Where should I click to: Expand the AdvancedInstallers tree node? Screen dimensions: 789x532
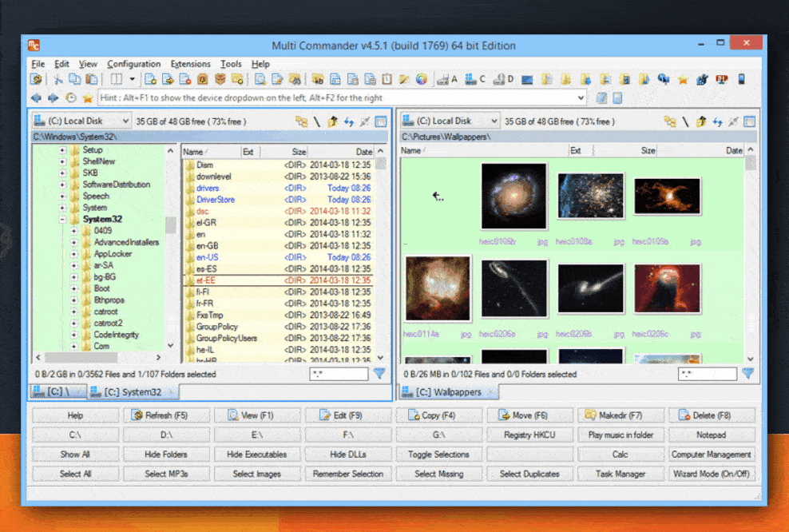tap(74, 243)
